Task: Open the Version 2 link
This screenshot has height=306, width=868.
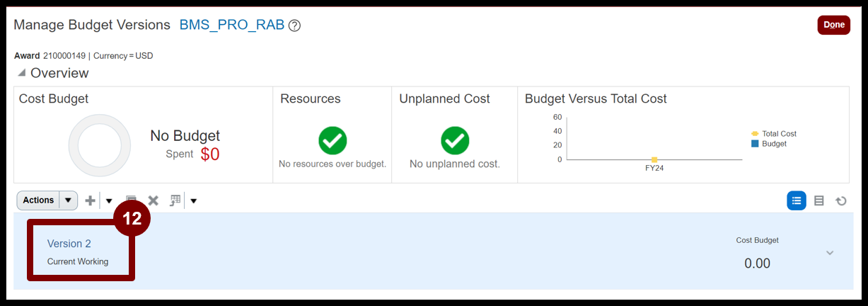Action: coord(69,244)
